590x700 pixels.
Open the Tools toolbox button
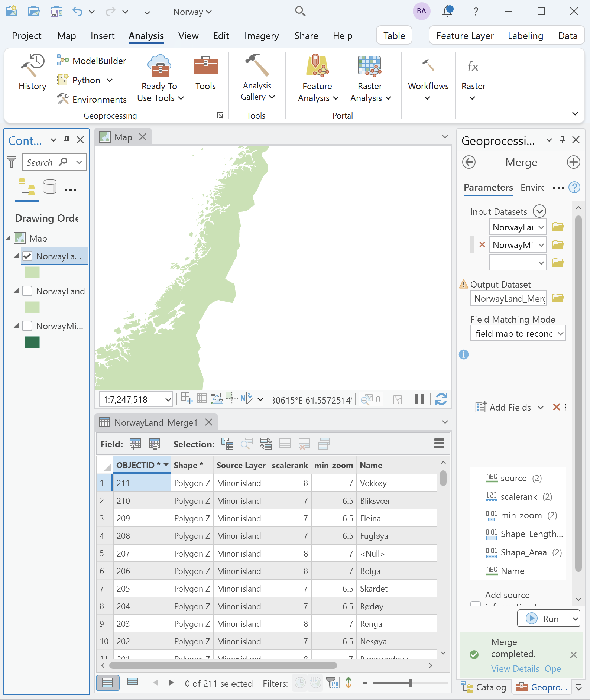[x=205, y=72]
